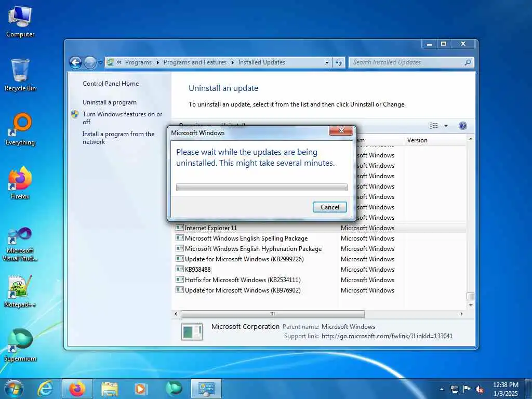
Task: Show hidden system tray icons
Action: (x=442, y=389)
